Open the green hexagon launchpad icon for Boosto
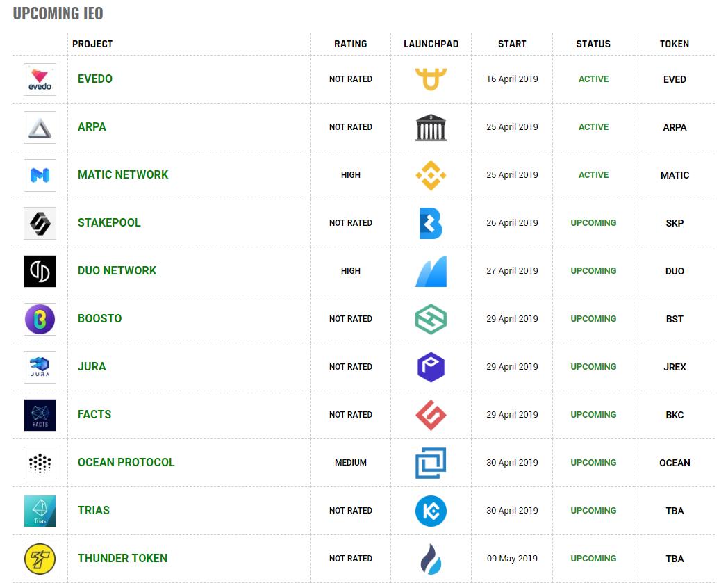Screen dimensions: 728x583 pyautogui.click(x=431, y=319)
